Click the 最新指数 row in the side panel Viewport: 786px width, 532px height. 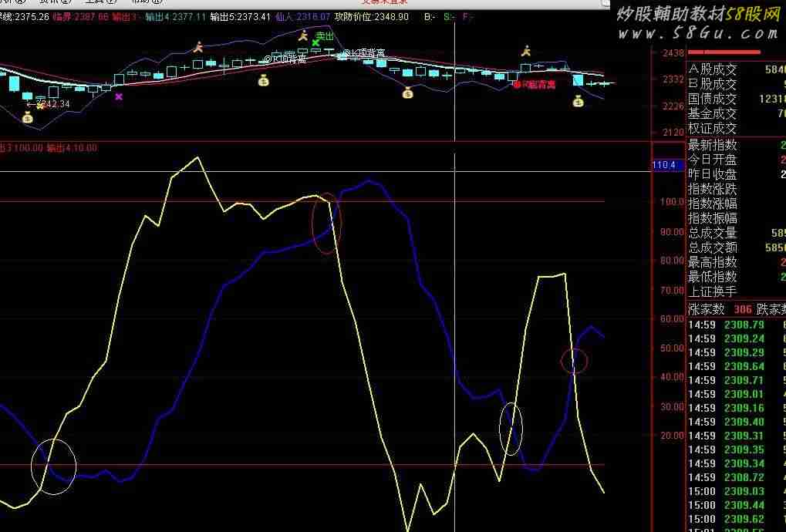point(713,144)
